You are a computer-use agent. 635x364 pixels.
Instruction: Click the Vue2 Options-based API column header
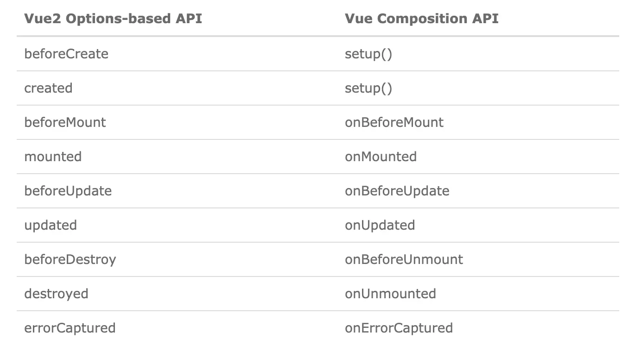[x=113, y=19]
